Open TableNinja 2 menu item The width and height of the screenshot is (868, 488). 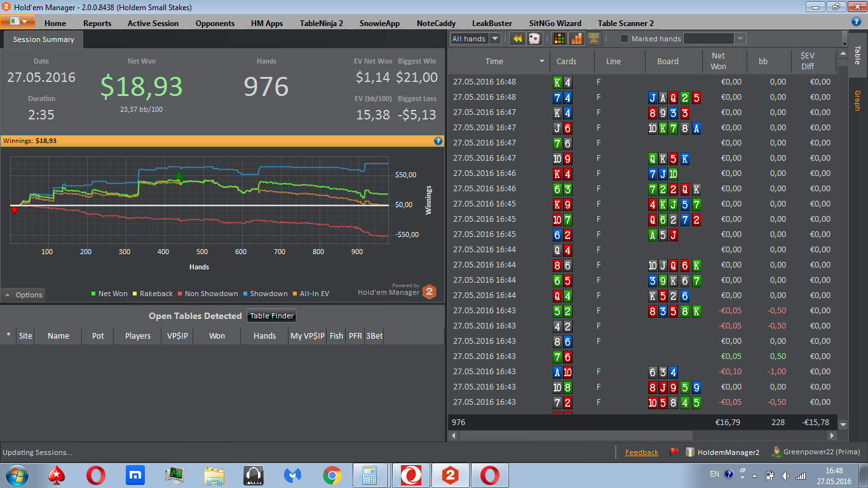[x=322, y=23]
